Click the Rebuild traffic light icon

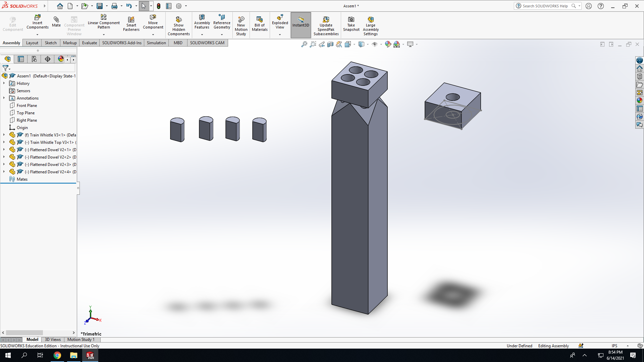[x=159, y=6]
